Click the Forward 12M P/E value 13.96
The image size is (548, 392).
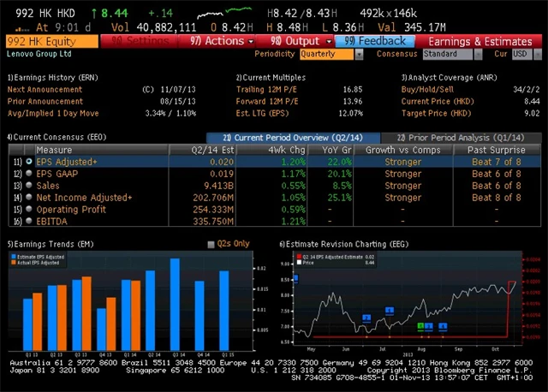(353, 101)
